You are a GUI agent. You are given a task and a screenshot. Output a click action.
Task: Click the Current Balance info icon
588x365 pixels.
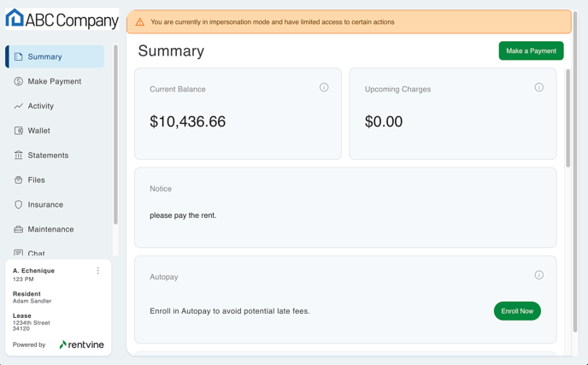pos(324,87)
